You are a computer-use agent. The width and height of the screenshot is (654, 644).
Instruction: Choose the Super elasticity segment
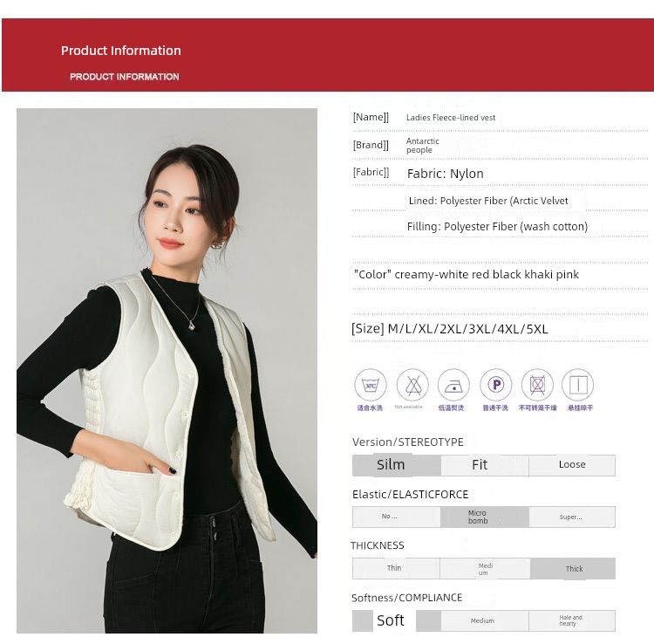[572, 517]
